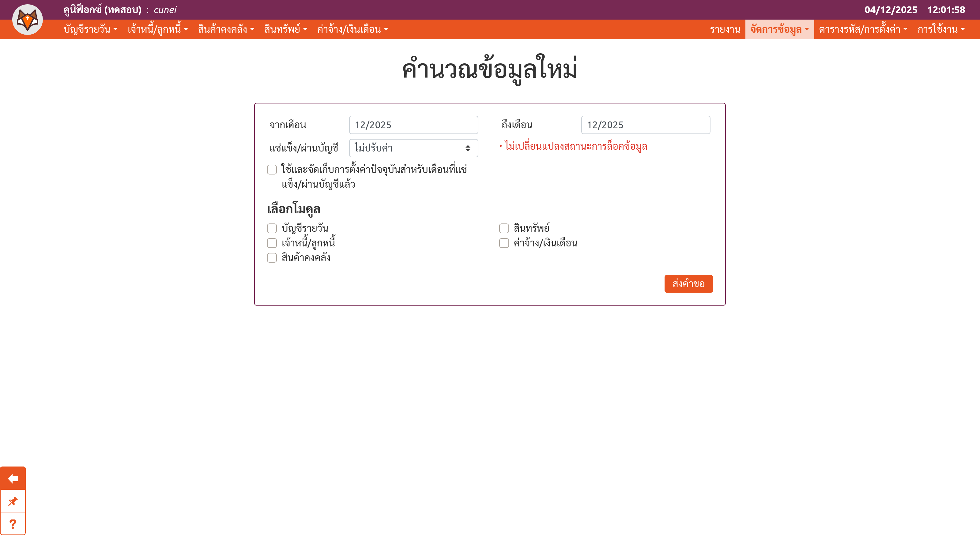The image size is (980, 551).
Task: Click the จากเดือน month input field
Action: point(413,125)
